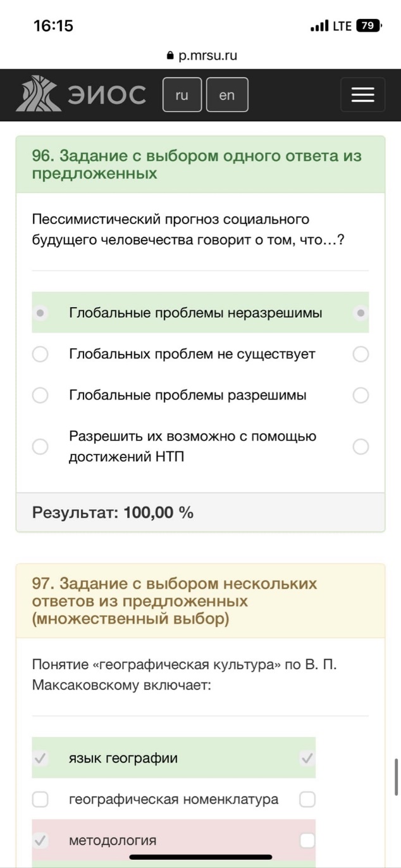Toggle 'методология' left checkbox
The height and width of the screenshot is (868, 401).
[x=40, y=840]
